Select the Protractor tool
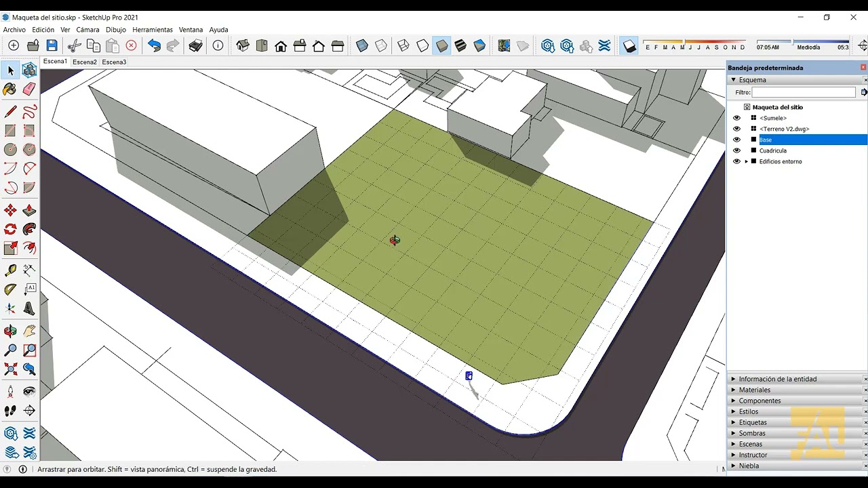Screen dimensions: 868x488 coord(10,289)
